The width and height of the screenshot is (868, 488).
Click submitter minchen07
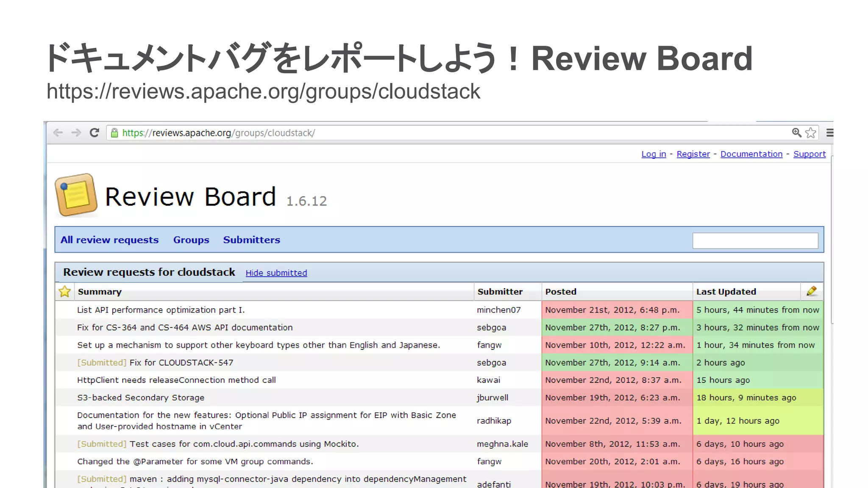498,310
